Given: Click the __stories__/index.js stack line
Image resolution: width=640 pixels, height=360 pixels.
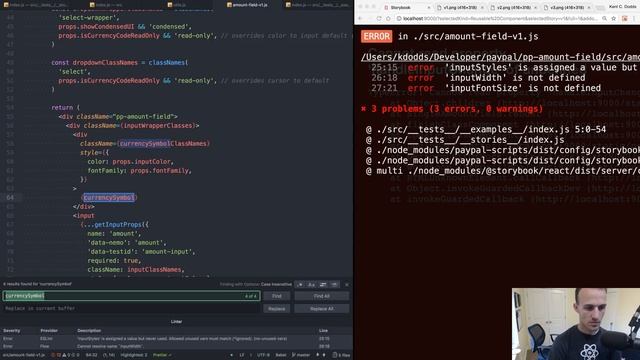Looking at the screenshot, I should pyautogui.click(x=465, y=140).
